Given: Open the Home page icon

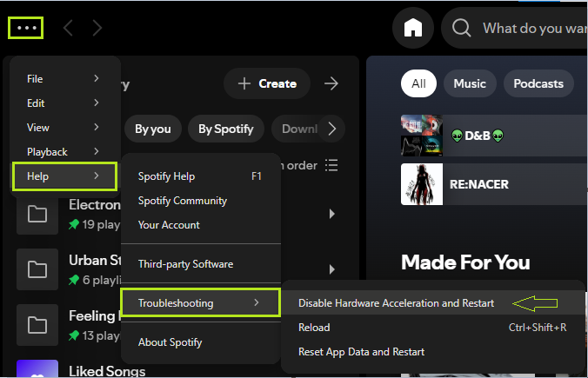Looking at the screenshot, I should (x=413, y=28).
